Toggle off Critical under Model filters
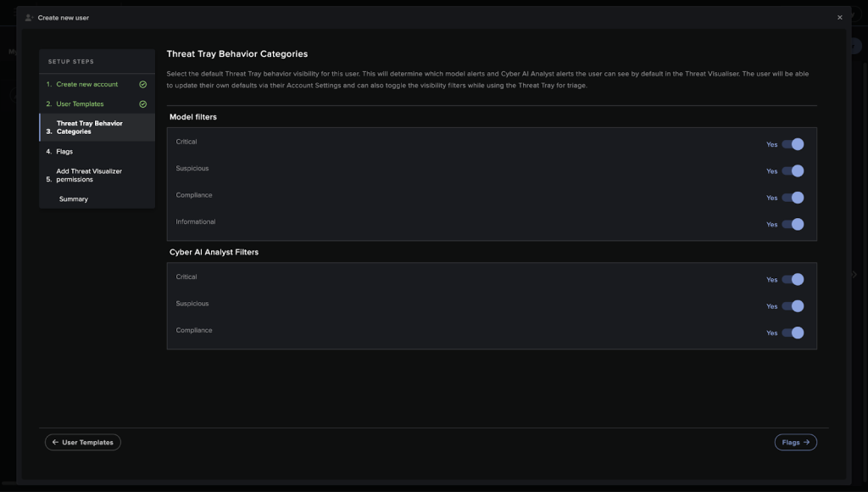 (x=793, y=144)
